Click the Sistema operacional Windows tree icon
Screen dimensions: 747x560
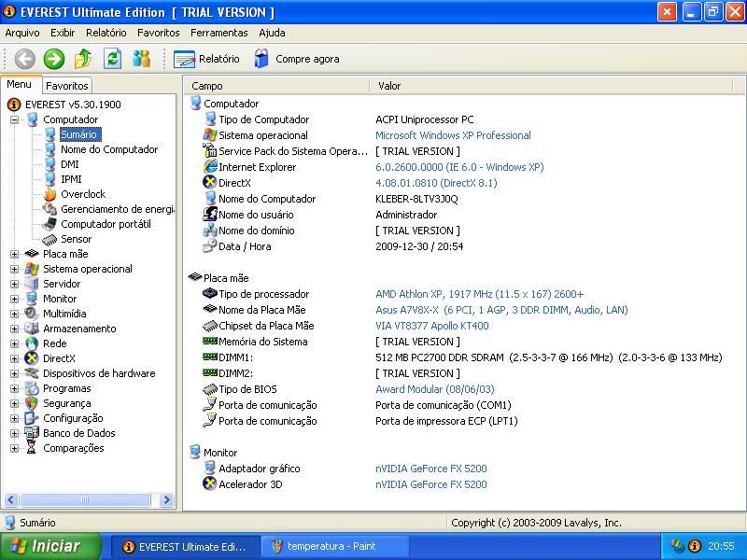pyautogui.click(x=32, y=269)
